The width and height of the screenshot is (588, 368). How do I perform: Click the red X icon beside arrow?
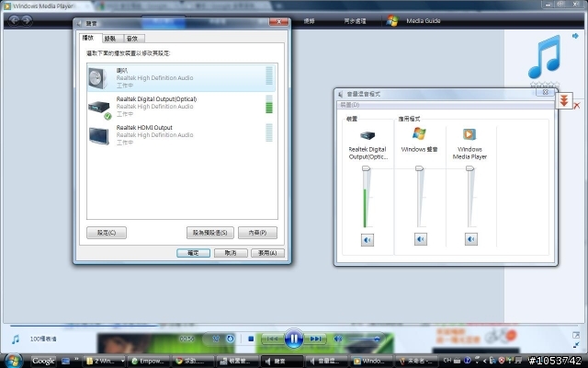coord(577,106)
